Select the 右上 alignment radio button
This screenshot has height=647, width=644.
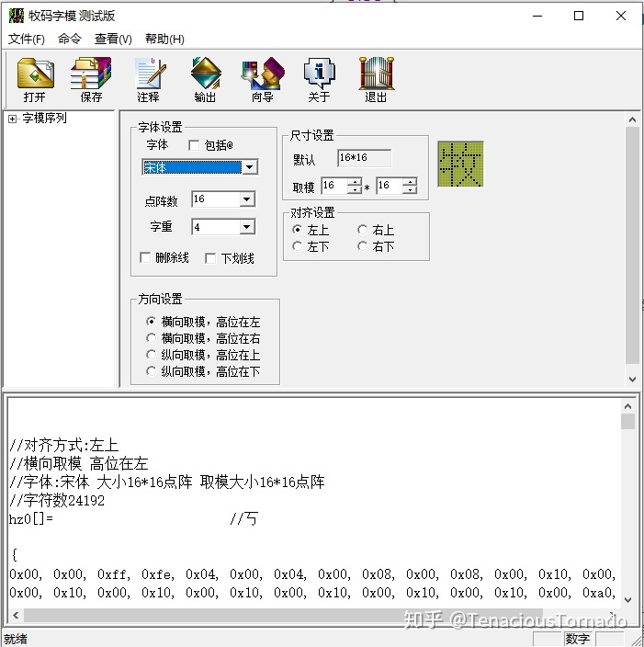pyautogui.click(x=362, y=230)
